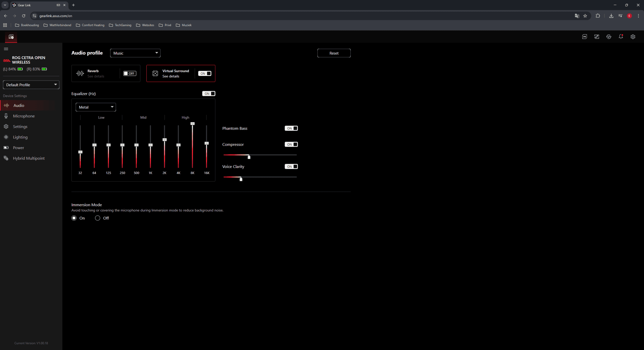
Task: Open the macro 'M' icon
Action: [x=585, y=37]
